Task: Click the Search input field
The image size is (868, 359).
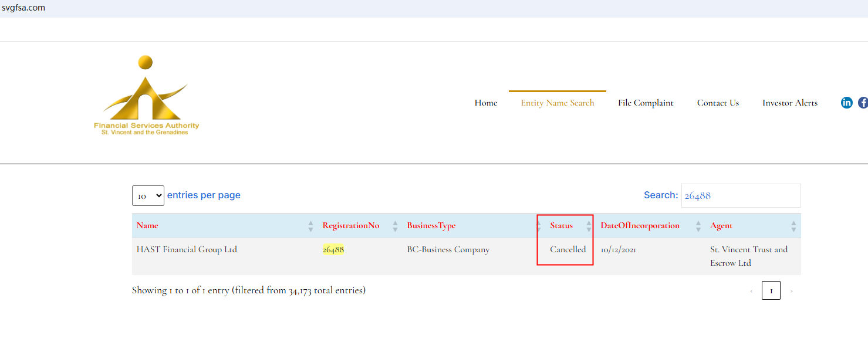Action: pos(741,196)
